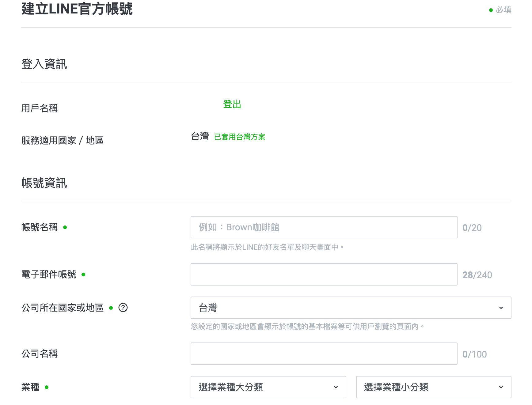This screenshot has height=405, width=532.
Task: Click the 業種 field label
Action: click(30, 387)
